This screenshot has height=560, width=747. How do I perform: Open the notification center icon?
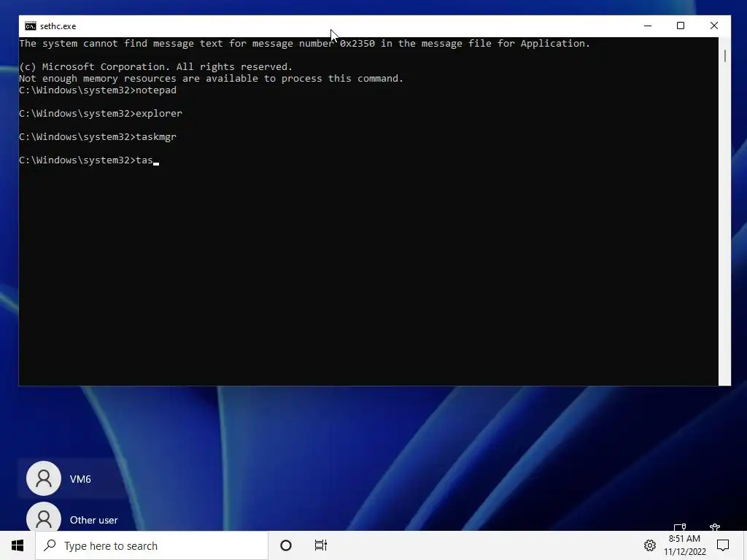(723, 545)
